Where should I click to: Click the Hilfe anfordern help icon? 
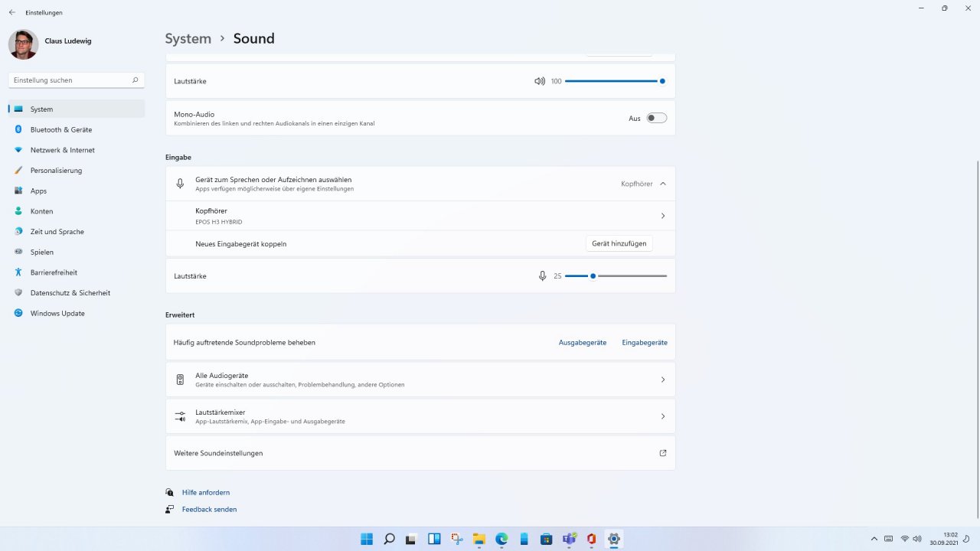[169, 492]
